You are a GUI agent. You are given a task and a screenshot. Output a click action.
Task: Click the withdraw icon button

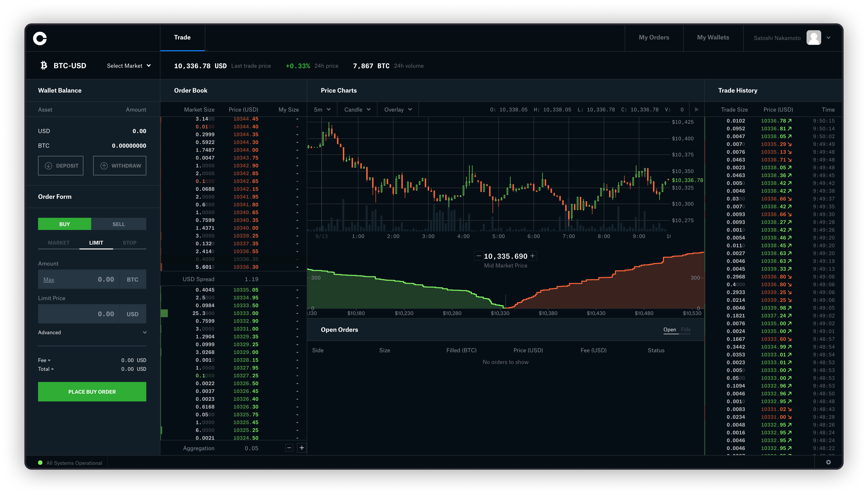pos(104,166)
